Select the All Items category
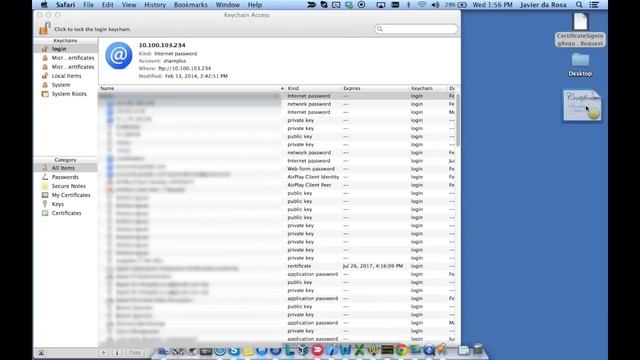 [65, 168]
